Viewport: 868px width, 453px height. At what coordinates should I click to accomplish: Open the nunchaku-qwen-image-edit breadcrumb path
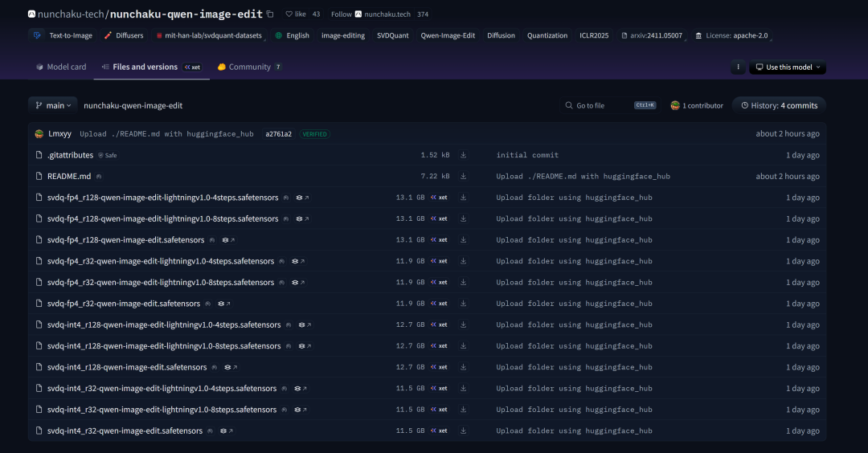tap(133, 105)
